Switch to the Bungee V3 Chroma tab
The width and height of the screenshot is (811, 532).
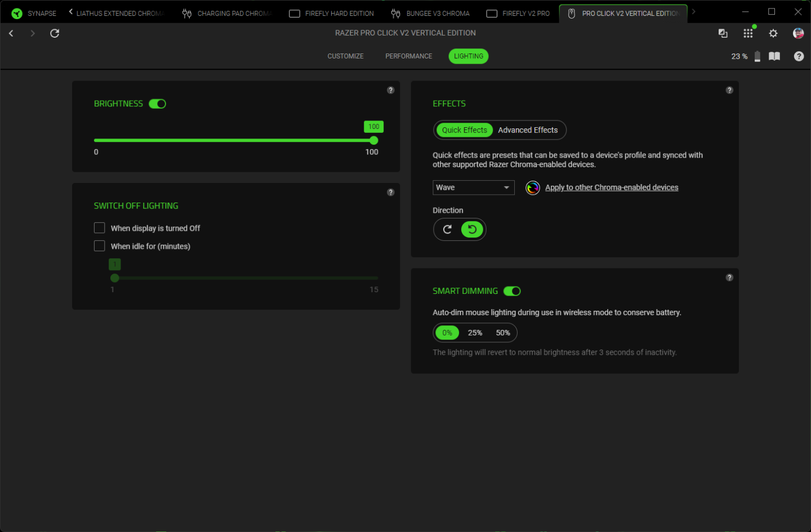[431, 14]
